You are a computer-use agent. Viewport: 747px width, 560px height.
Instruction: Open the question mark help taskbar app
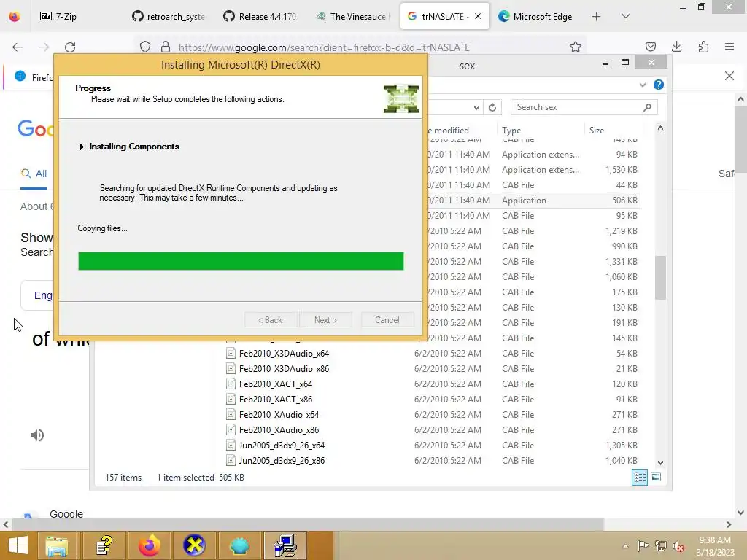[104, 545]
